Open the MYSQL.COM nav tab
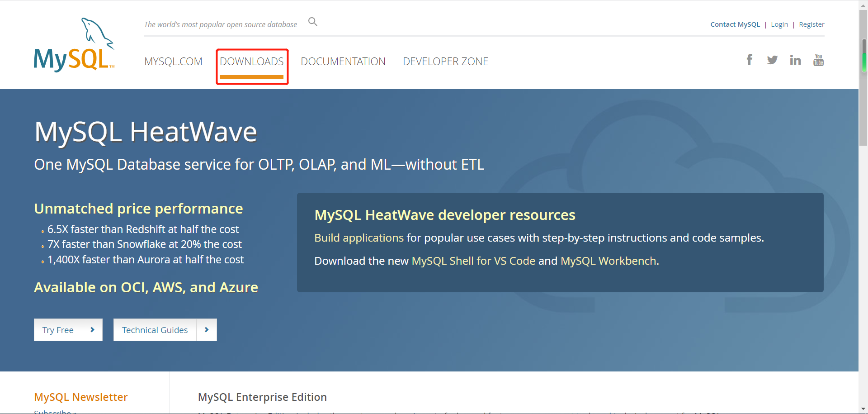This screenshot has width=868, height=414. point(173,62)
